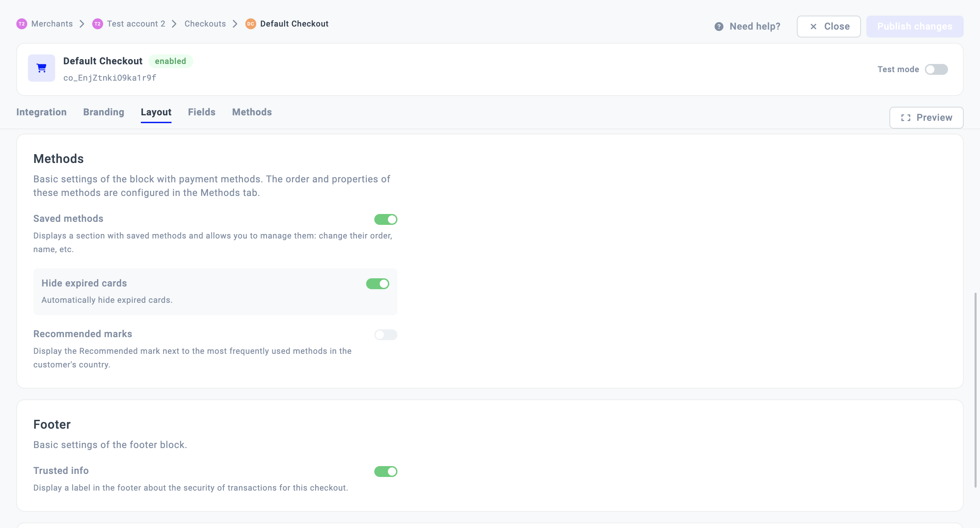This screenshot has height=528, width=980.
Task: Click the vertical page scrollbar
Action: pos(975,390)
